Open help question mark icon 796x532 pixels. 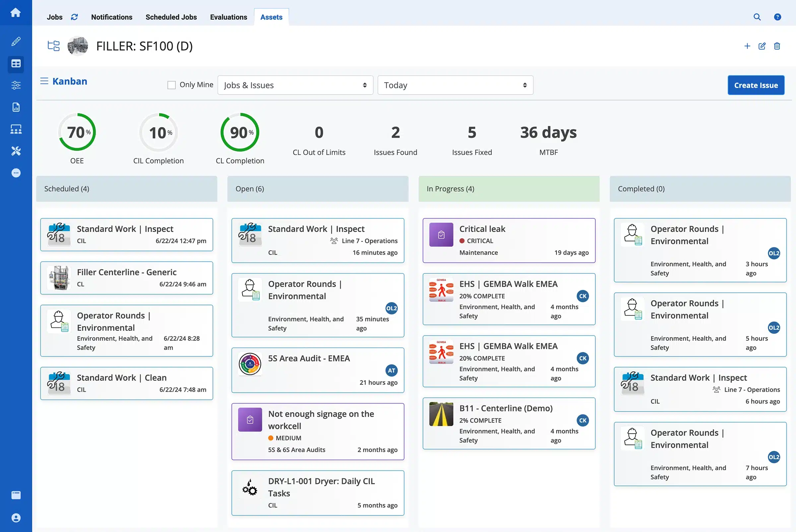click(777, 17)
